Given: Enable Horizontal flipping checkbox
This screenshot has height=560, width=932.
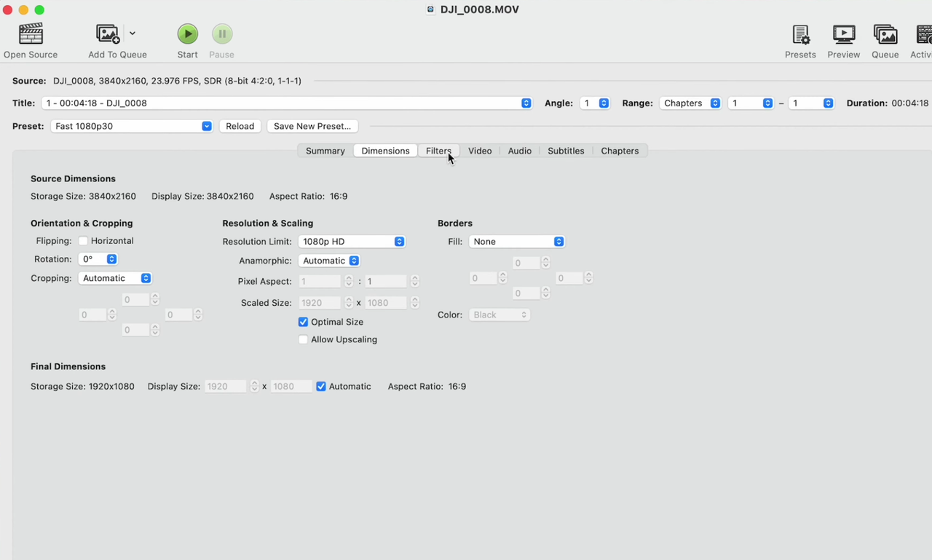Looking at the screenshot, I should pyautogui.click(x=83, y=241).
